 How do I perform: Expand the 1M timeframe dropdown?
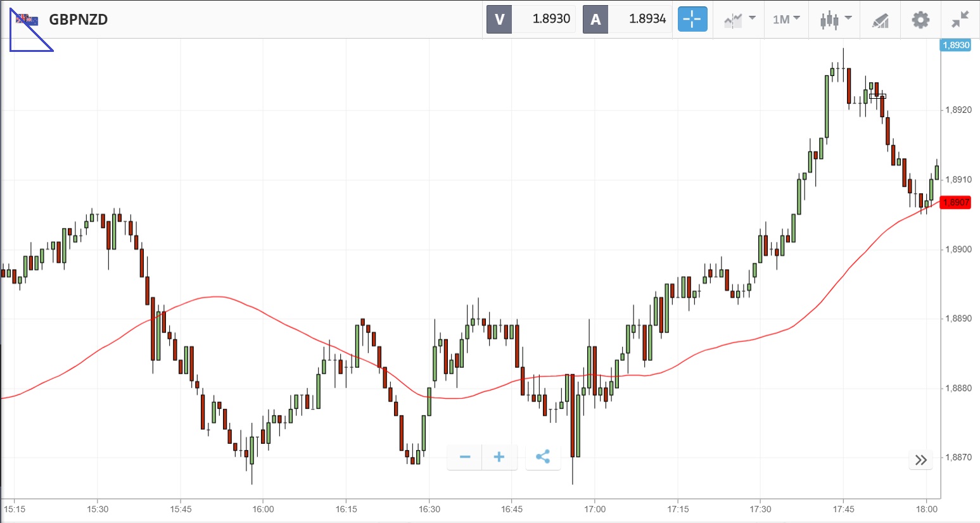[x=786, y=19]
